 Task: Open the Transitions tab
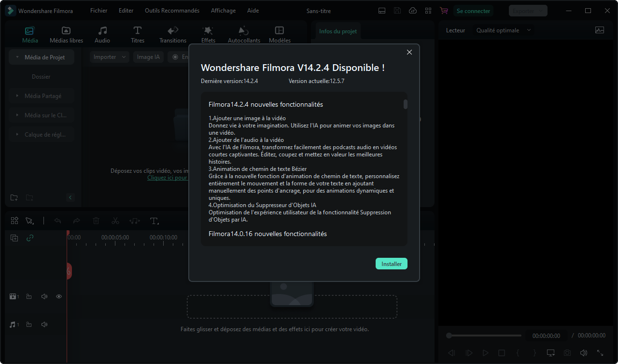[173, 35]
